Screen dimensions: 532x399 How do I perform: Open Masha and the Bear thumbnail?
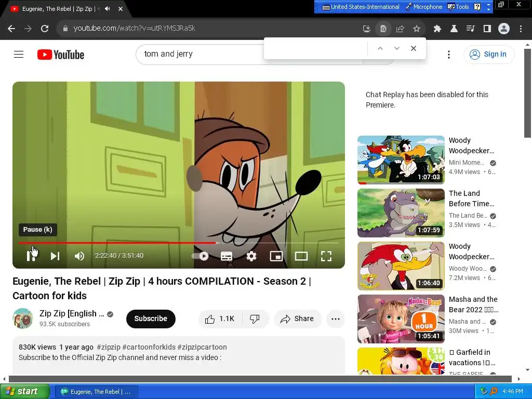pos(401,319)
